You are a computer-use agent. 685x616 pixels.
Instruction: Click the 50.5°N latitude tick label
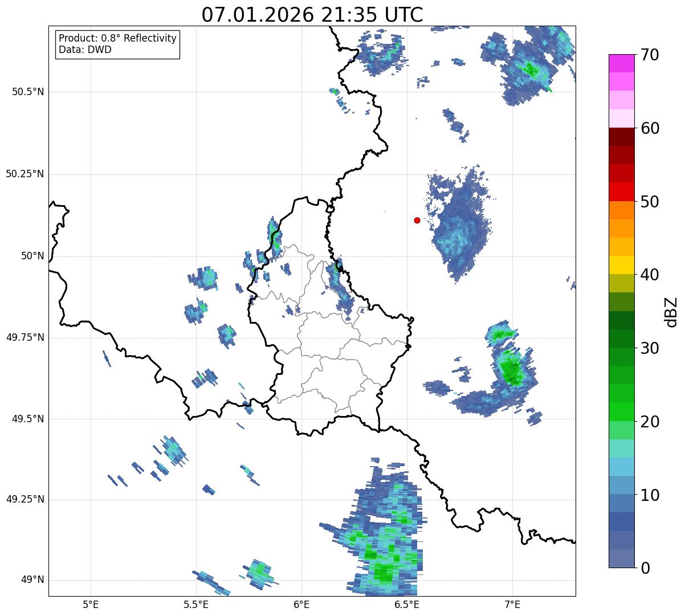pos(28,92)
